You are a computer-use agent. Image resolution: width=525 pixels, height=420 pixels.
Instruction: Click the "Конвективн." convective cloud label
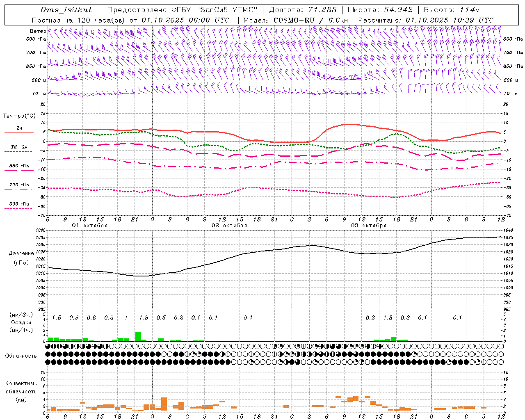(21, 383)
